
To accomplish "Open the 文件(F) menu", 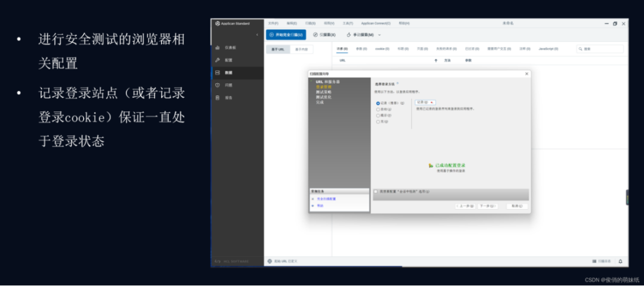I will tap(273, 23).
